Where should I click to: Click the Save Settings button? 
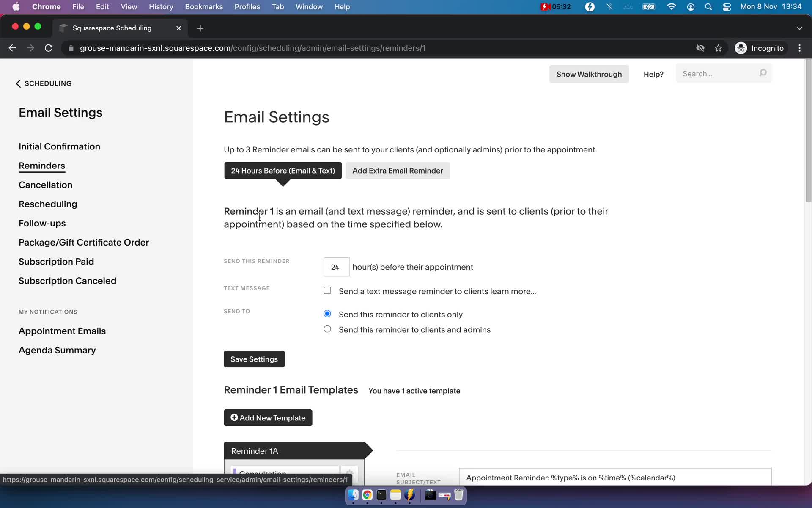pyautogui.click(x=254, y=359)
